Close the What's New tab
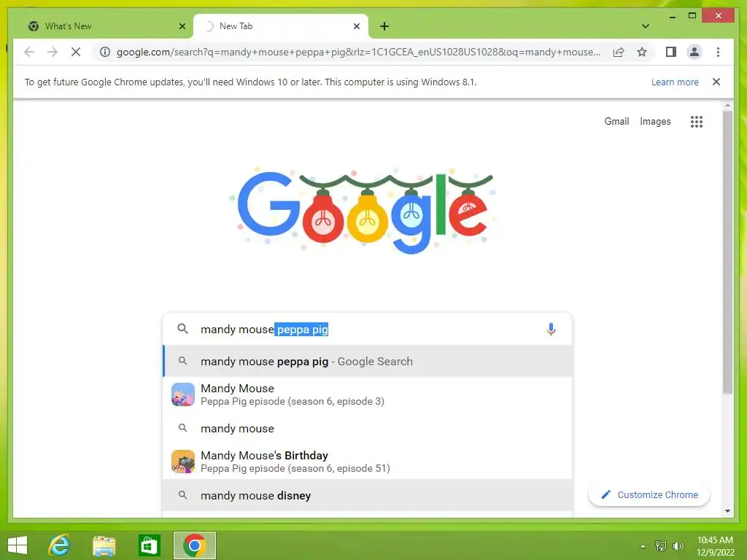 coord(182,26)
